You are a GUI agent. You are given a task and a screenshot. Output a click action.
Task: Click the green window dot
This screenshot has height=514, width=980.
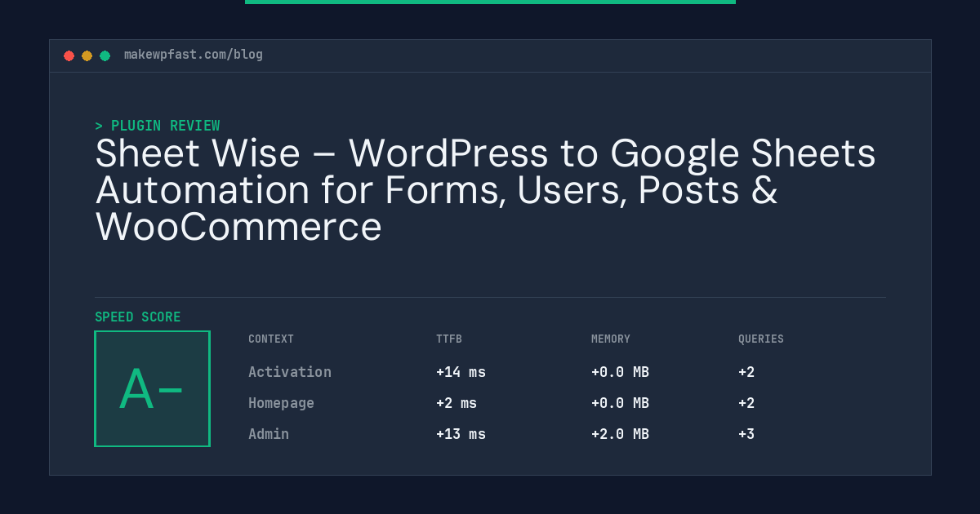[105, 55]
